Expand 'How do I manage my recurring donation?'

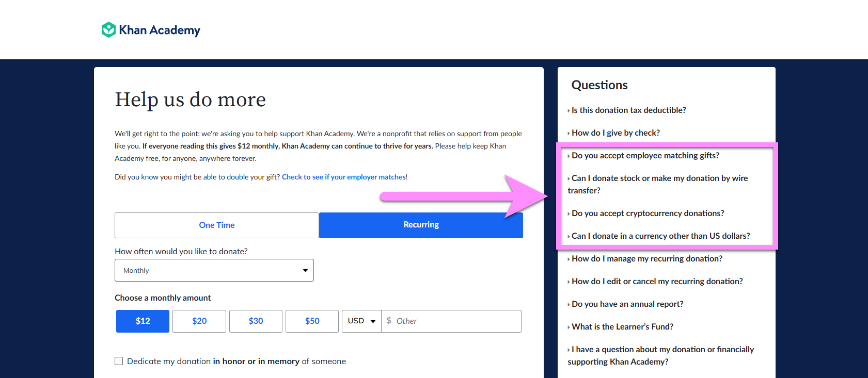tap(645, 259)
